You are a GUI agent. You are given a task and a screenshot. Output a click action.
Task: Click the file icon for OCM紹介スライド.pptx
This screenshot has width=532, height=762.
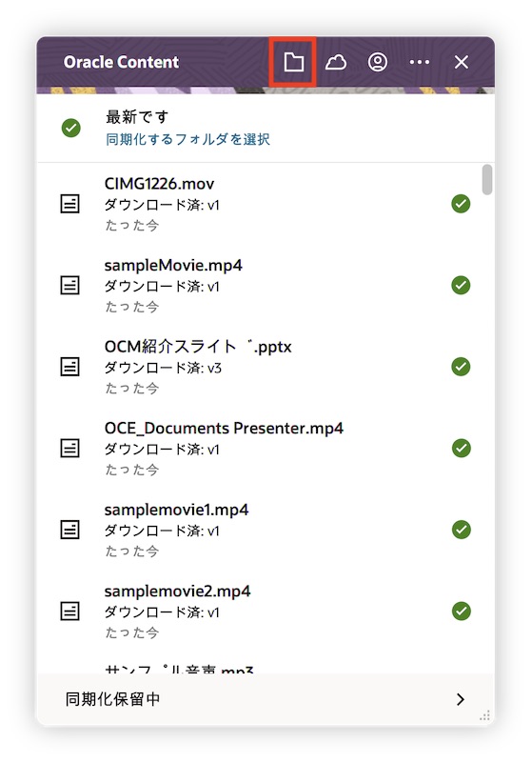coord(69,367)
